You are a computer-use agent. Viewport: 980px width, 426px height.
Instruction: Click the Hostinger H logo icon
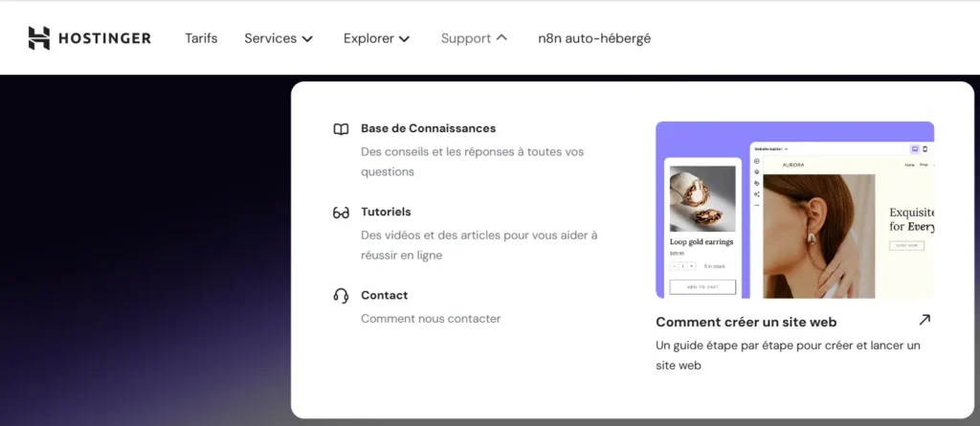[x=38, y=38]
